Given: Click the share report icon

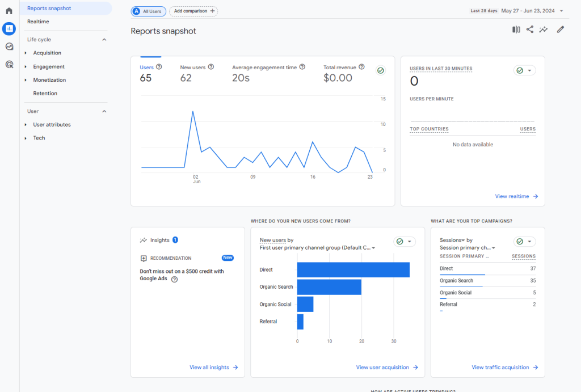Looking at the screenshot, I should [530, 29].
